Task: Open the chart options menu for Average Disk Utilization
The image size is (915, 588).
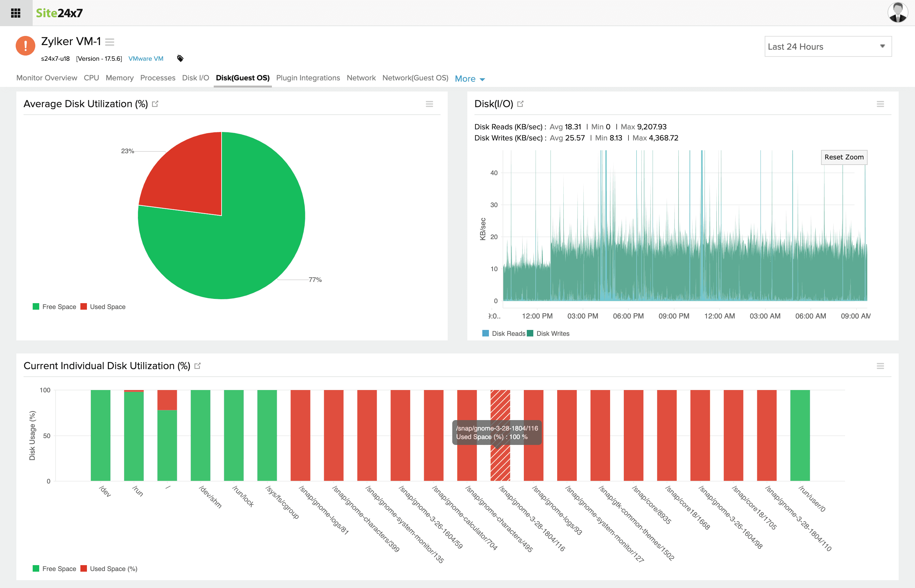Action: point(430,104)
